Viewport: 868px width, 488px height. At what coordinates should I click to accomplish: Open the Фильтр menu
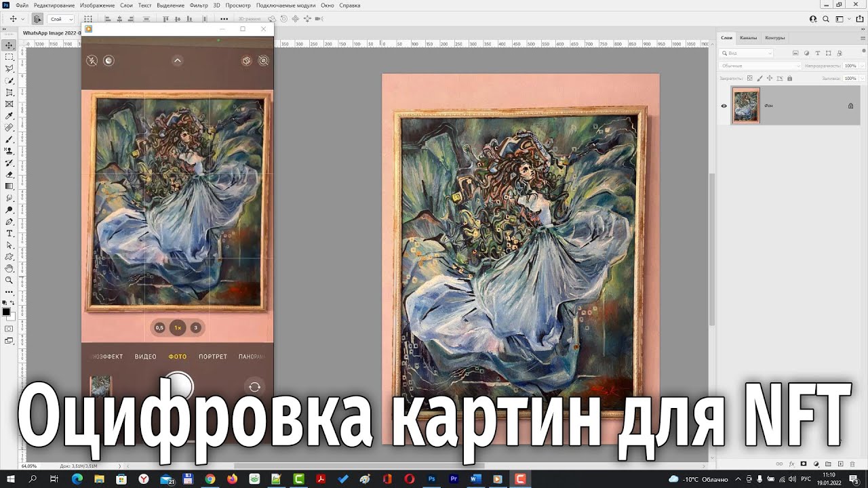pyautogui.click(x=199, y=5)
